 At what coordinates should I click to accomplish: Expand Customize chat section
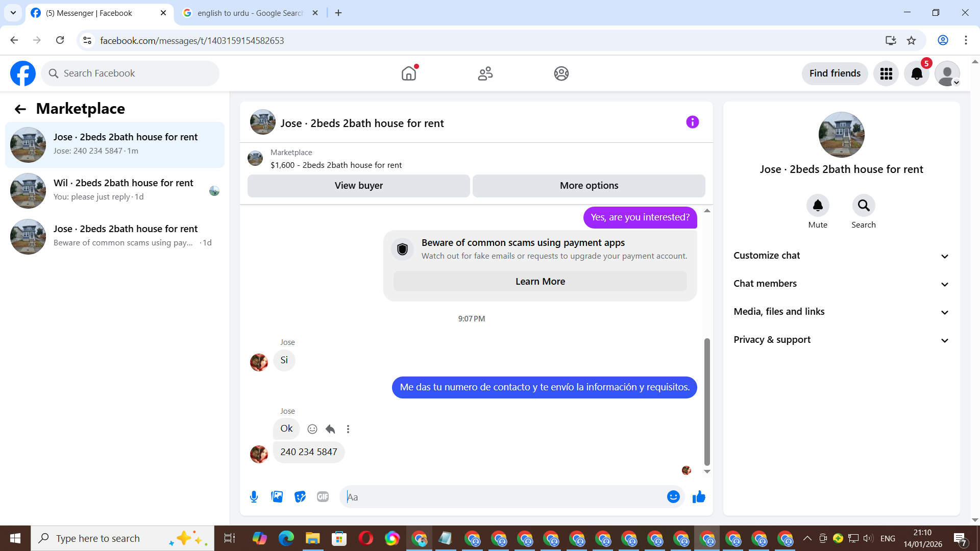pyautogui.click(x=841, y=256)
